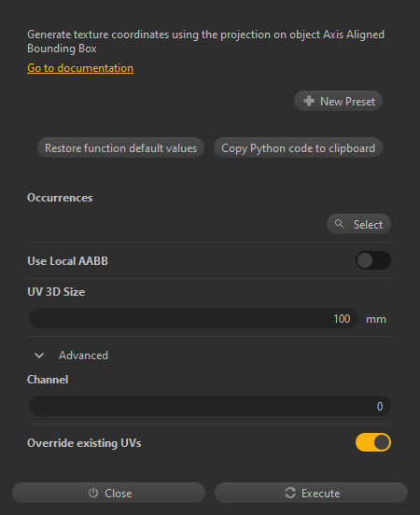This screenshot has height=515, width=420.
Task: Click the refresh arrows icon on Execute
Action: coord(290,493)
